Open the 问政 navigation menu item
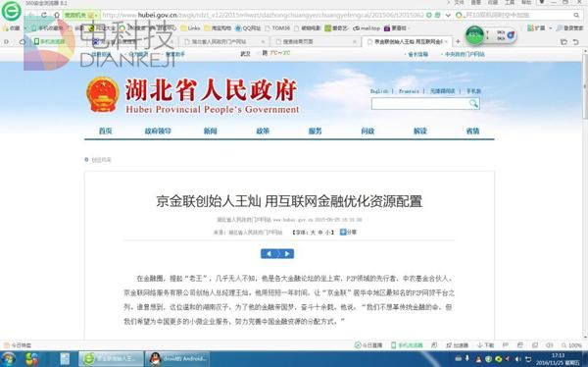 click(x=367, y=131)
